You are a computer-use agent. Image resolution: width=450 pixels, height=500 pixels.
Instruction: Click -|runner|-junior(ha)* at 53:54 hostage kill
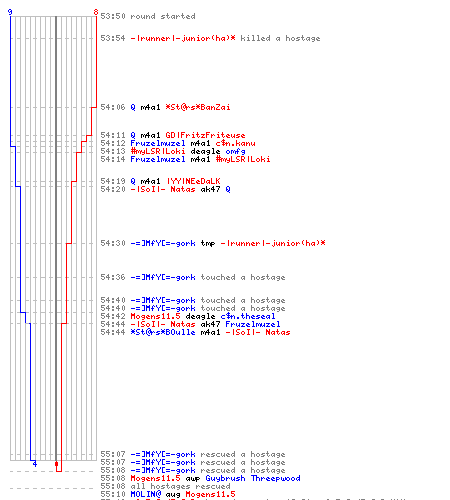pos(183,38)
